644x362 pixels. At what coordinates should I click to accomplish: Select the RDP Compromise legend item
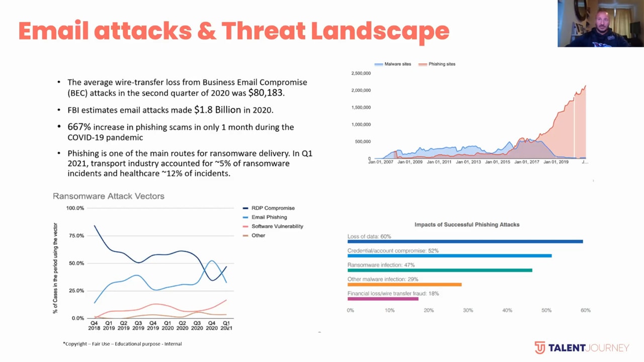(x=272, y=208)
